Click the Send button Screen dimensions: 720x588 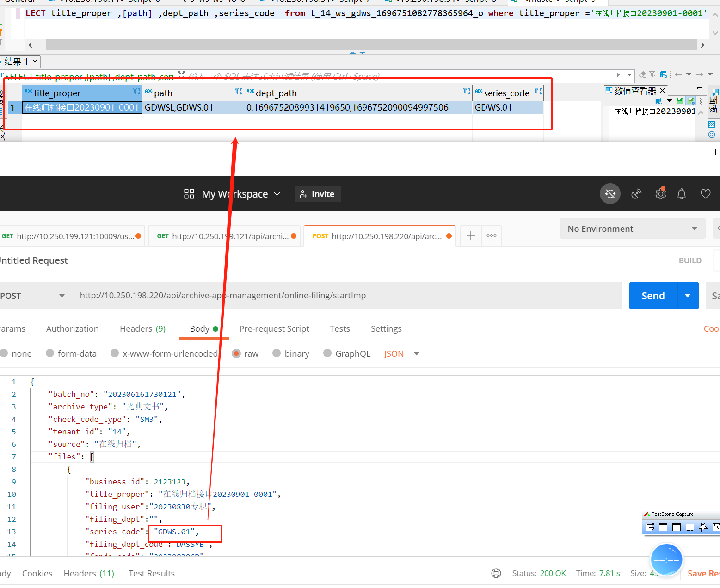click(653, 296)
